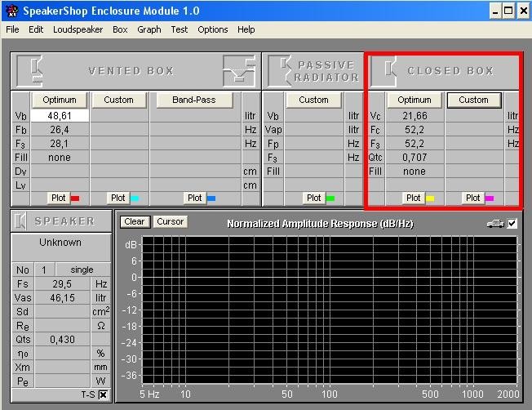Click the red plot color swatch
Viewport: 532px width, 410px height.
pyautogui.click(x=75, y=198)
